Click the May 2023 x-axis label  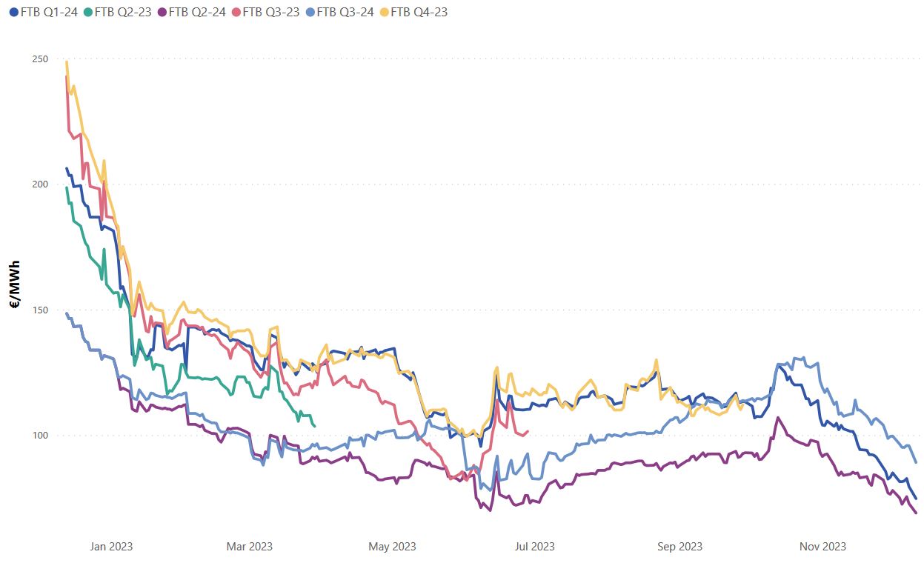[392, 547]
